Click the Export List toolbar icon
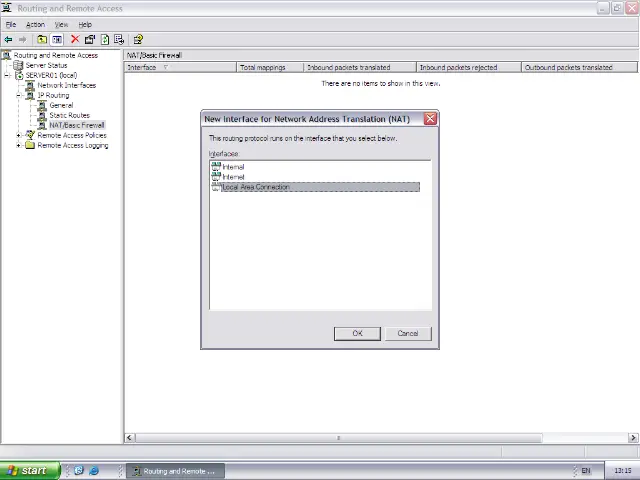The image size is (640, 480). click(119, 40)
